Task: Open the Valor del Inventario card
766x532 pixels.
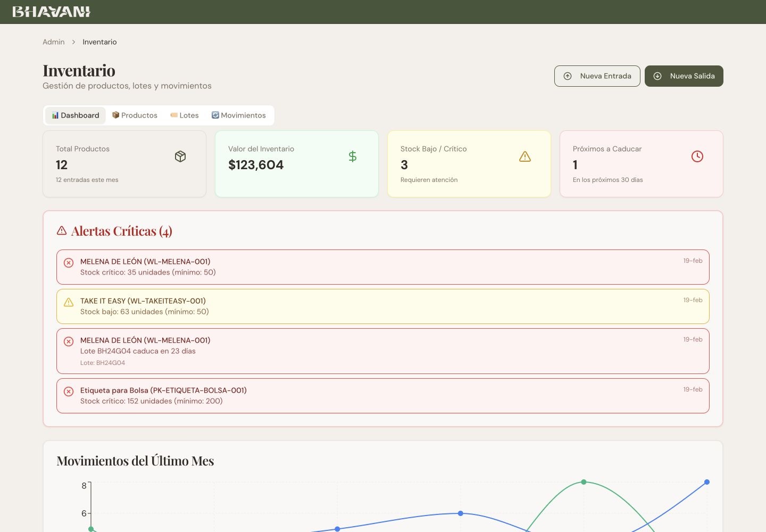Action: point(297,164)
